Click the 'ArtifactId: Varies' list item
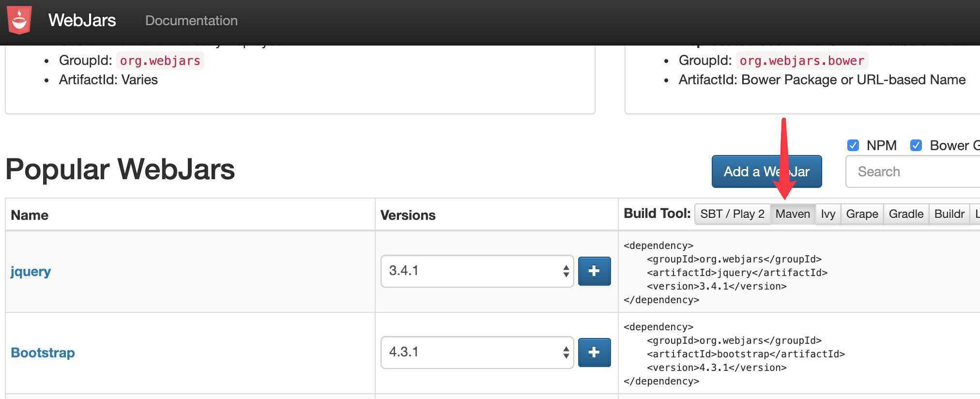Screen dimensions: 980x399 108,79
